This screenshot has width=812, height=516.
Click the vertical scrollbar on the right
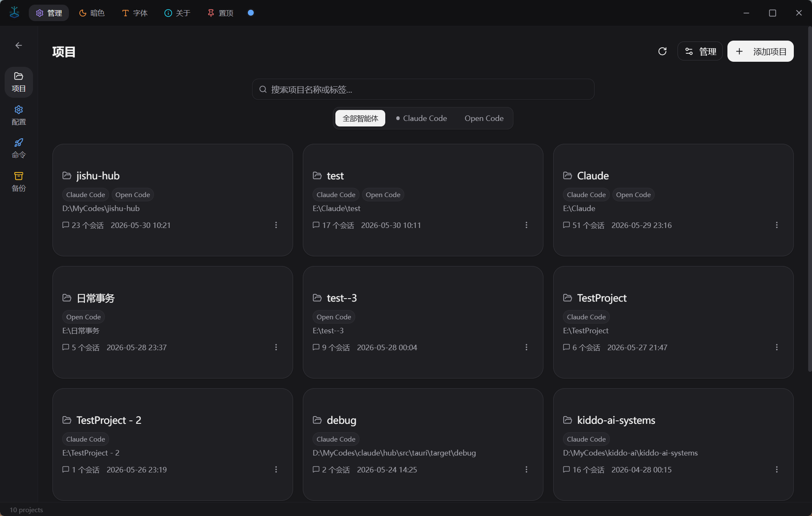coord(809,199)
